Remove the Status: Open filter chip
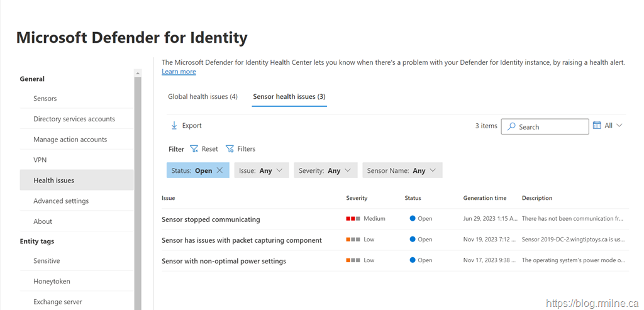644x310 pixels. (x=219, y=170)
